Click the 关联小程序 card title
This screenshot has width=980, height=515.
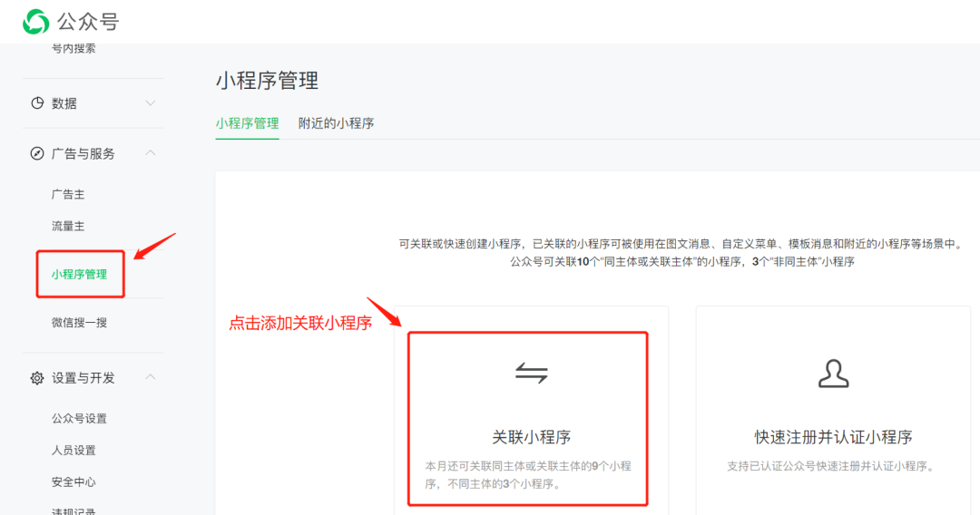pos(531,437)
